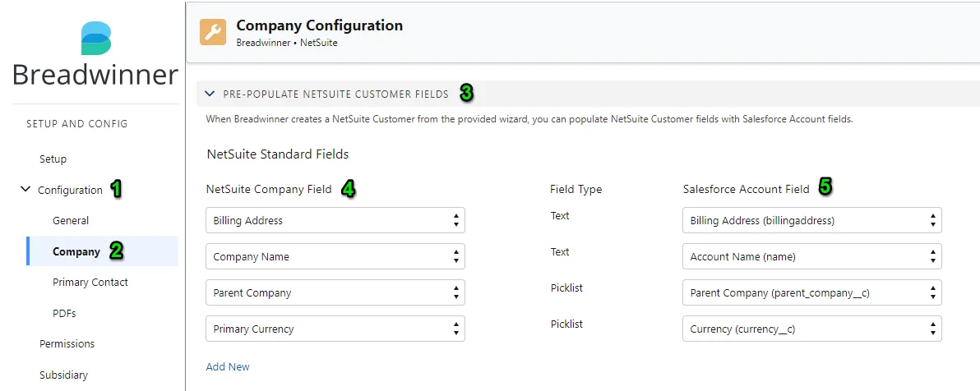
Task: Click the orange wrench Company Configuration icon
Action: coord(213,33)
